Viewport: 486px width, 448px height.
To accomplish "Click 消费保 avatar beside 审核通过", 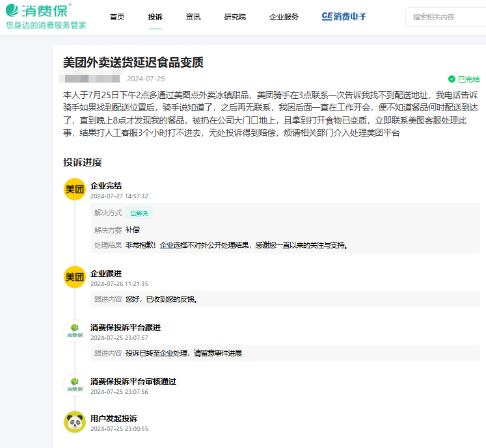I will pos(75,385).
